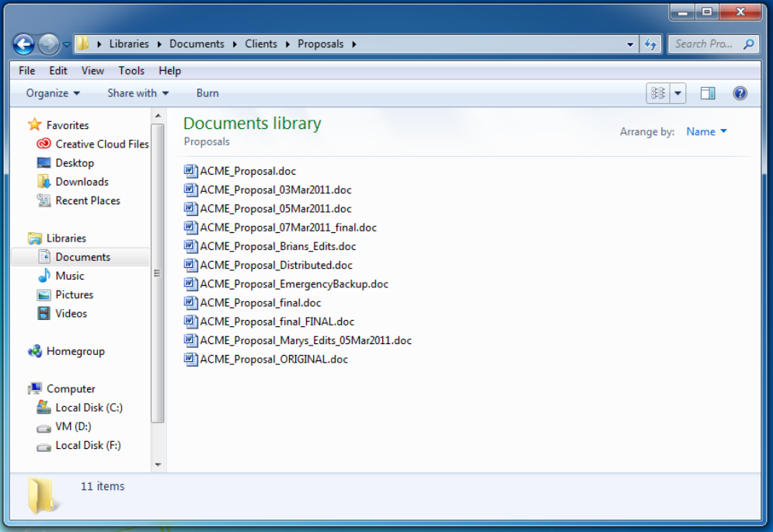The height and width of the screenshot is (532, 773).
Task: Select ACME_Proposal_final_FINAL.doc
Action: pyautogui.click(x=276, y=322)
